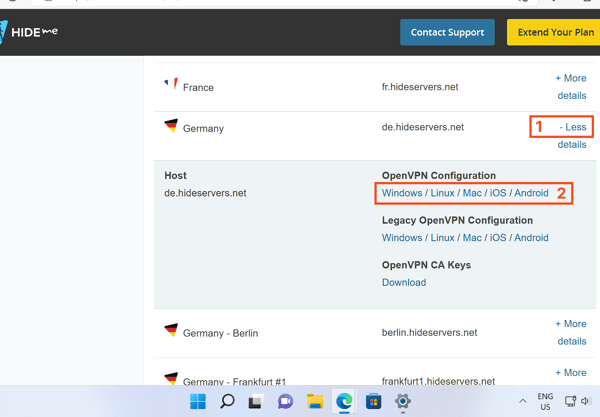Click Download under OpenVPN CA Keys
600x417 pixels.
[404, 283]
